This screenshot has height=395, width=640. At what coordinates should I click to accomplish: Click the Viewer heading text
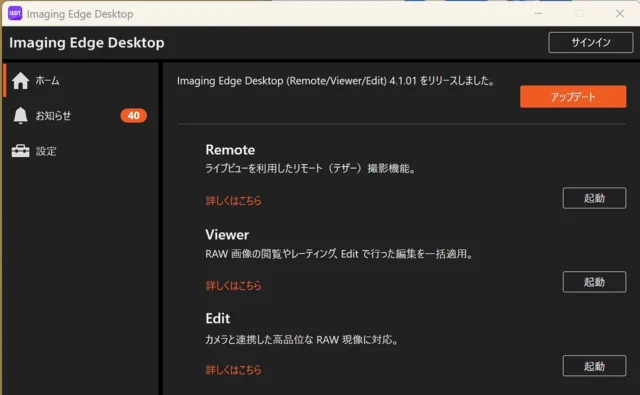(x=227, y=235)
